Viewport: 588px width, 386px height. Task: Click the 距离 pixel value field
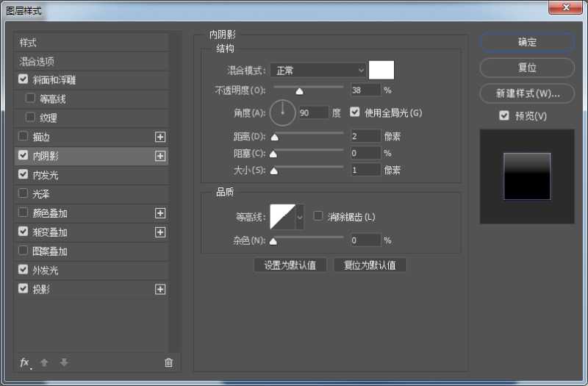point(365,136)
